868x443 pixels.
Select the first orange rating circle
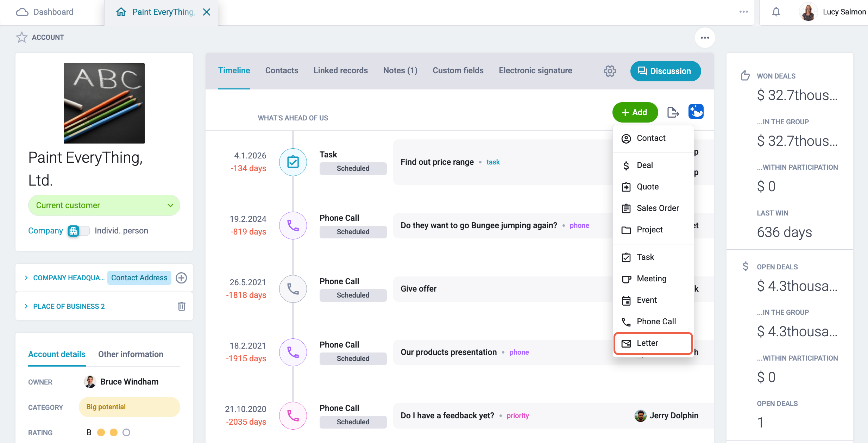click(x=101, y=432)
